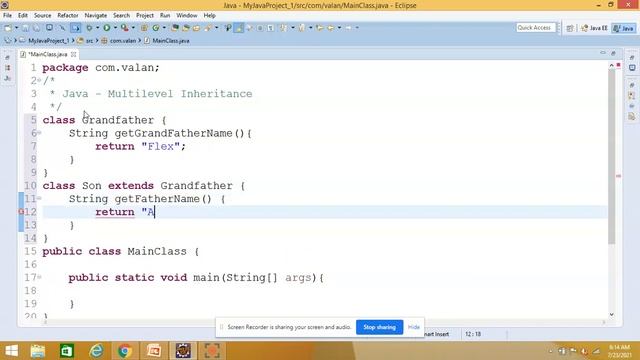Open the Next Annotation dropdown arrow
The height and width of the screenshot is (360, 640).
[x=293, y=28]
